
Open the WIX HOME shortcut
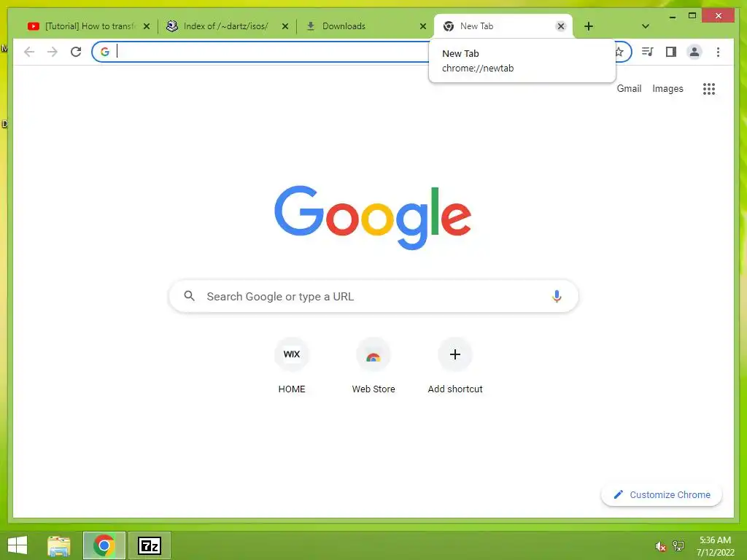pos(292,366)
